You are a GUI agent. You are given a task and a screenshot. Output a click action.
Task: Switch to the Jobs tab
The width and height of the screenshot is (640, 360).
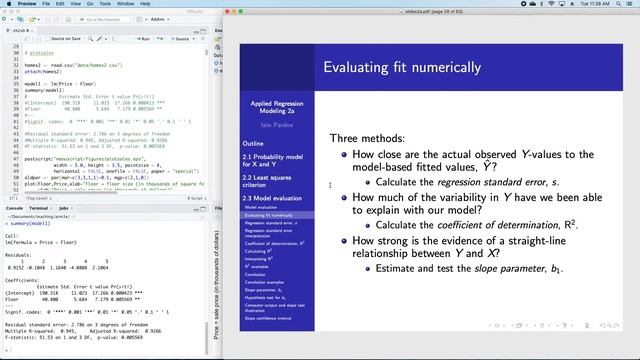pos(64,208)
